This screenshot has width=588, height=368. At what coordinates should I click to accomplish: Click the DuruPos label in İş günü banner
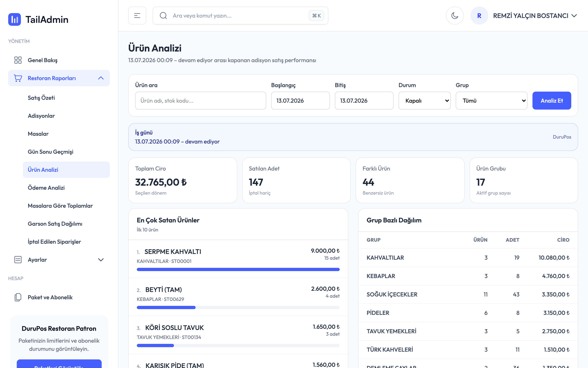coord(562,137)
